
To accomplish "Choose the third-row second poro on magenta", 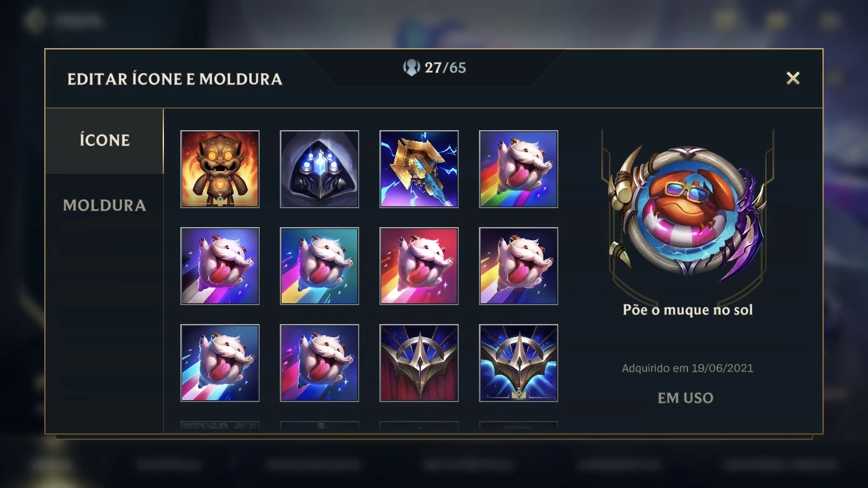I will [319, 363].
